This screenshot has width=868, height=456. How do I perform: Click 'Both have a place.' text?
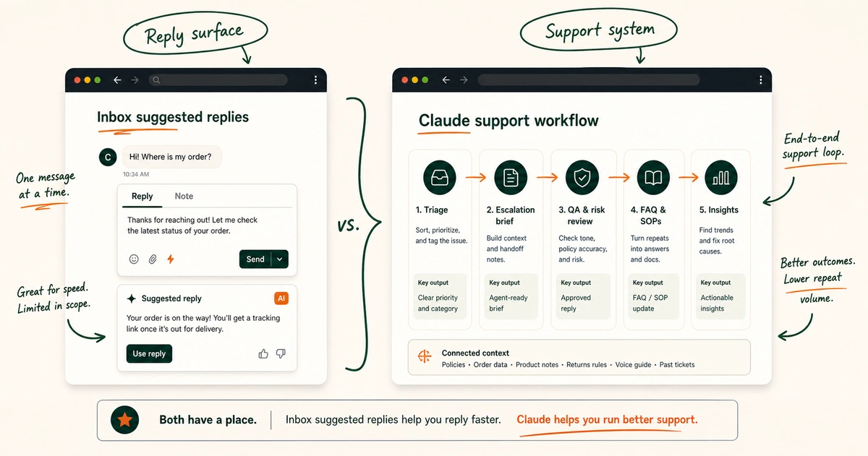208,420
